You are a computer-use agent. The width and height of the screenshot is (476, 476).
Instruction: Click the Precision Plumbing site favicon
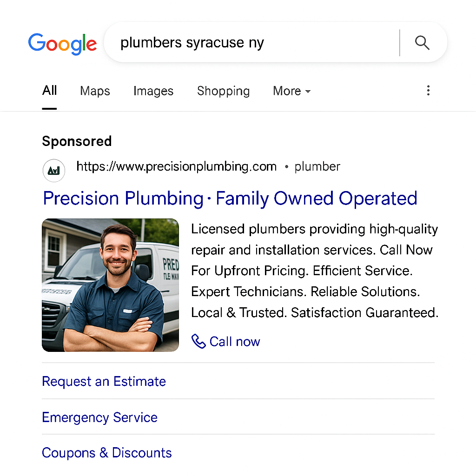(53, 171)
